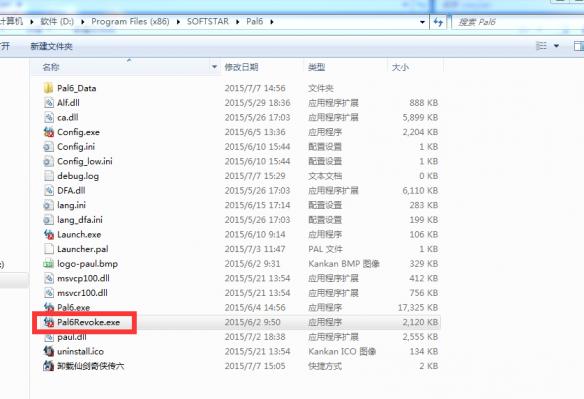Expand the arrow after 软件 (D:)
This screenshot has height=399, width=584.
click(x=82, y=22)
